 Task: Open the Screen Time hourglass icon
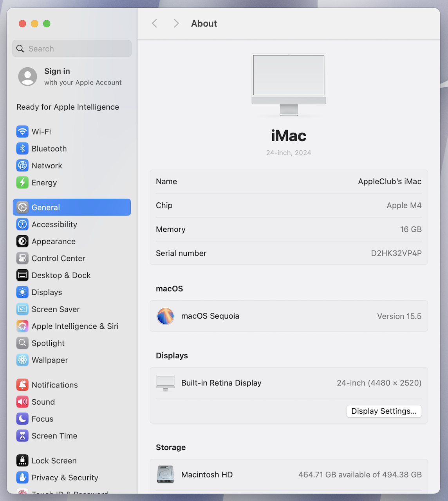(x=22, y=436)
